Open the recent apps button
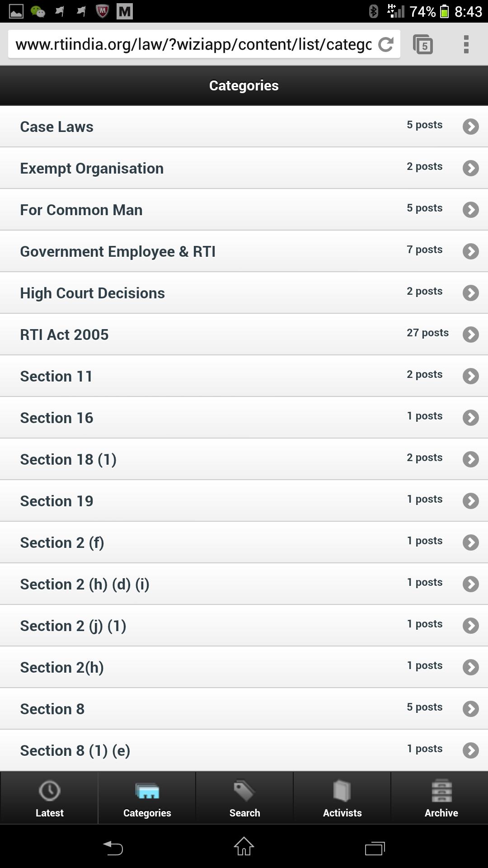This screenshot has width=488, height=868. [x=375, y=847]
